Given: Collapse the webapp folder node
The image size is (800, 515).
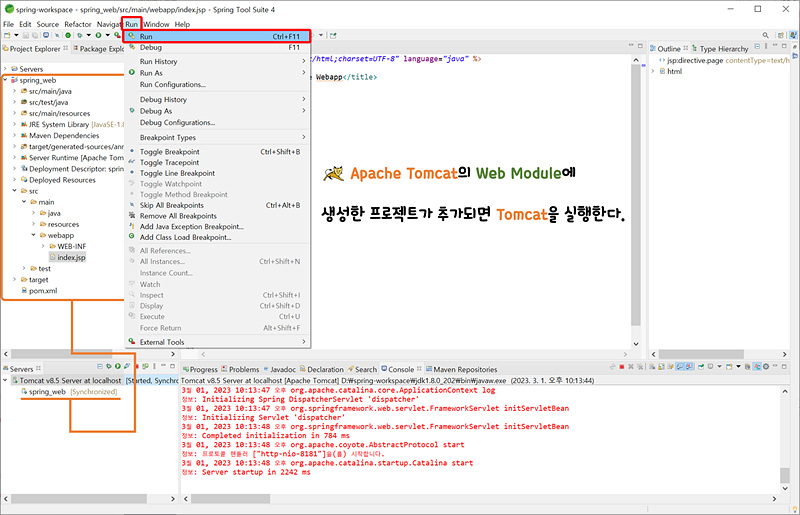Looking at the screenshot, I should pyautogui.click(x=34, y=235).
